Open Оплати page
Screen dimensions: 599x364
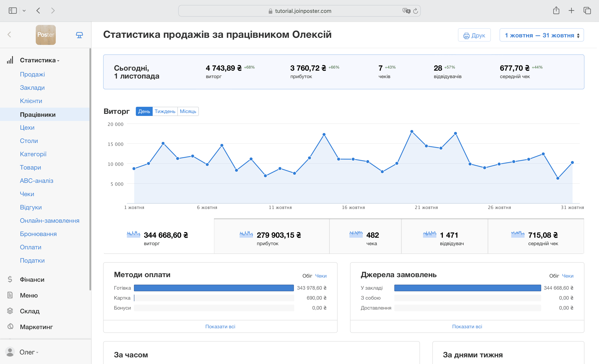(31, 247)
